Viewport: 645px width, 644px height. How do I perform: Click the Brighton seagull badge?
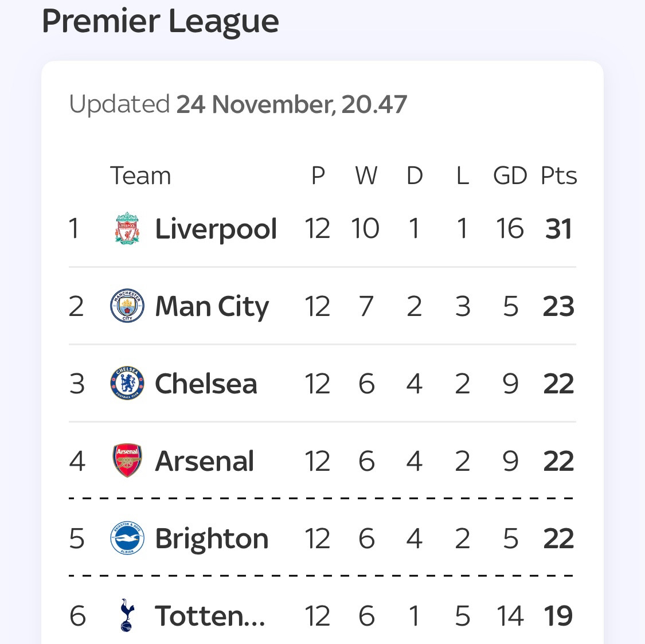(127, 538)
